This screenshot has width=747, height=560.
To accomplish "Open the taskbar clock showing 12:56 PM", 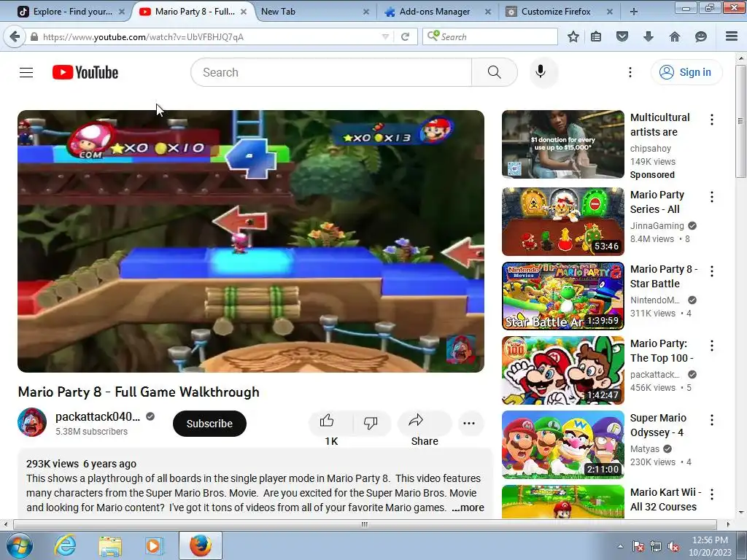I will [x=710, y=545].
